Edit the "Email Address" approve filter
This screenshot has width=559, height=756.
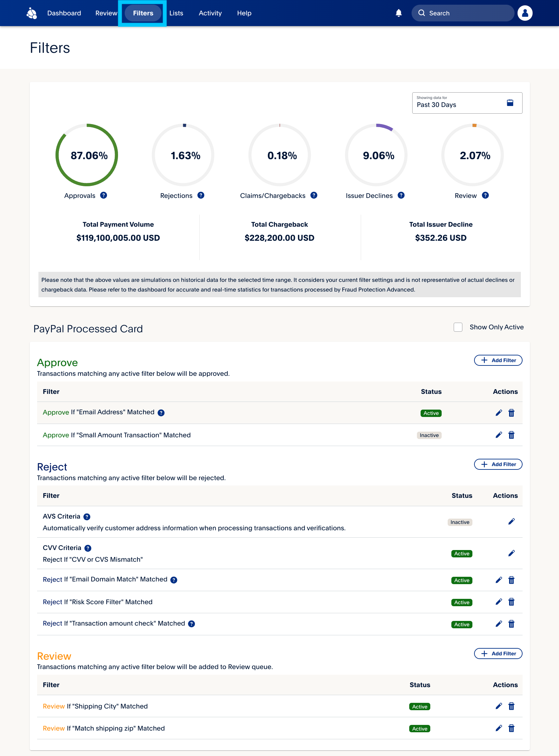(498, 413)
